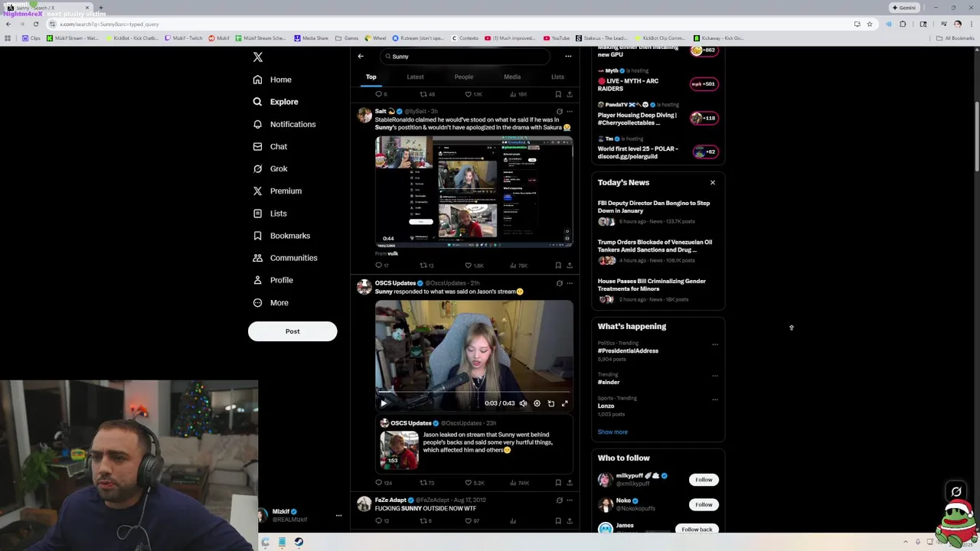Open quoted OSCS post video thumbnail 1:53
The width and height of the screenshot is (980, 551).
(400, 449)
